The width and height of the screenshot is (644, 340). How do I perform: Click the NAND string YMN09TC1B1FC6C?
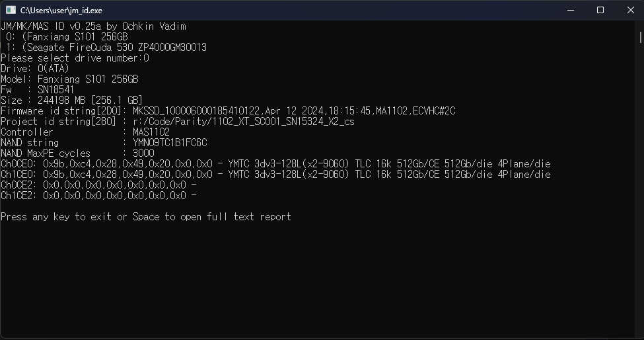pyautogui.click(x=170, y=143)
